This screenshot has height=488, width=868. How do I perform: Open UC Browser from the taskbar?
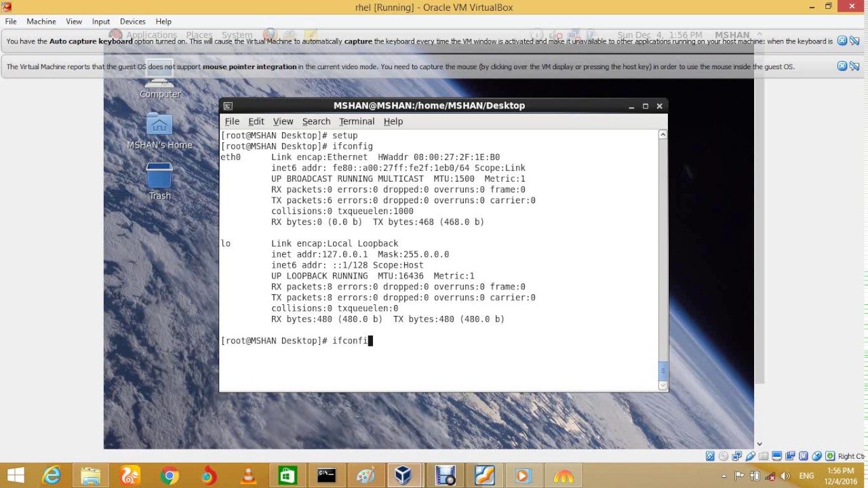point(130,476)
